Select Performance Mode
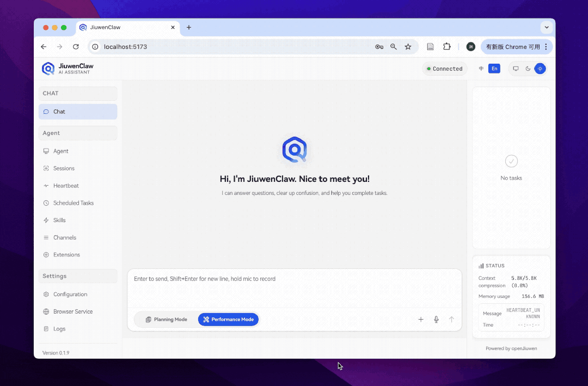This screenshot has height=386, width=588. (228, 319)
